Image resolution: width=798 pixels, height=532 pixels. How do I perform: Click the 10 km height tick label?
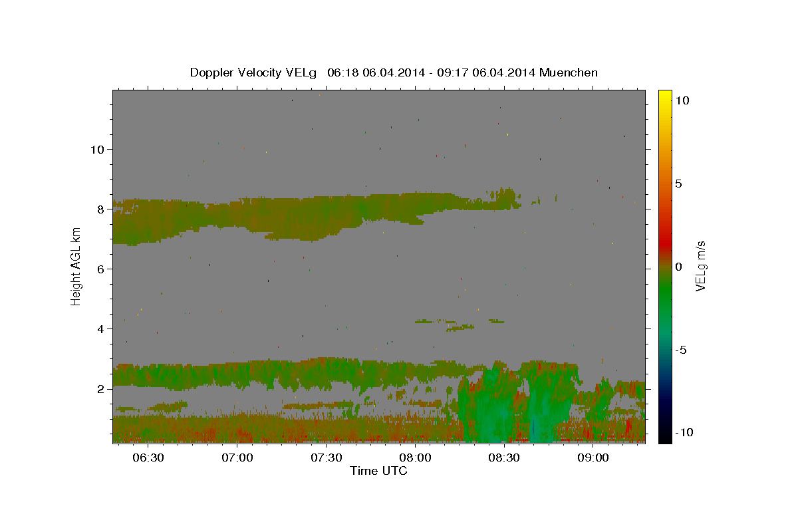tap(96, 149)
